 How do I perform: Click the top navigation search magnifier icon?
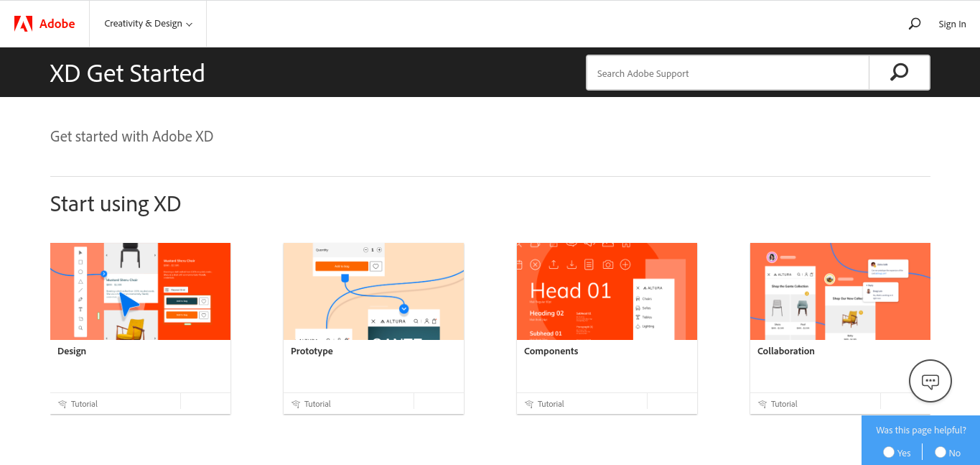pyautogui.click(x=915, y=24)
